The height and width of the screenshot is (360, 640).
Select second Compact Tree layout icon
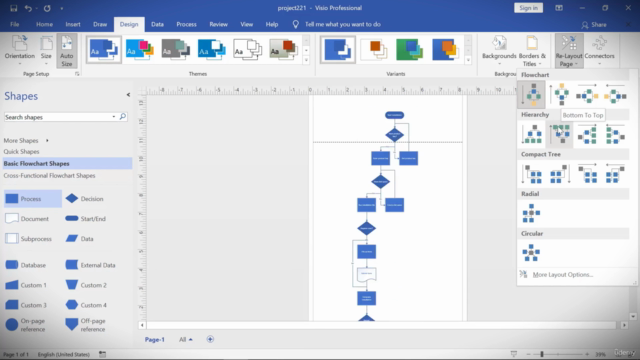click(560, 173)
